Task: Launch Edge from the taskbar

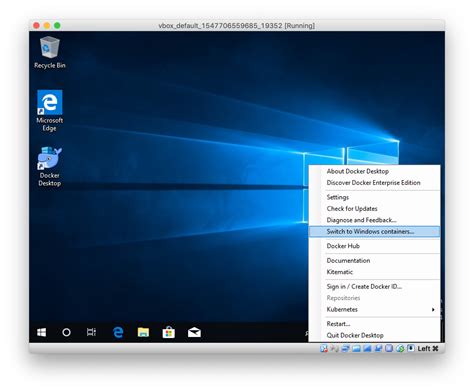Action: [118, 332]
